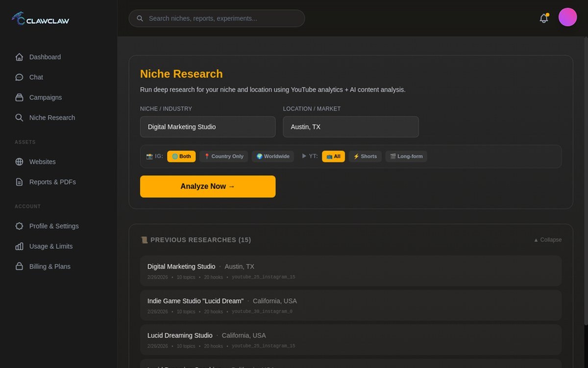Click the ClawClaw logo
Screen dimensions: 588x368
41,19
